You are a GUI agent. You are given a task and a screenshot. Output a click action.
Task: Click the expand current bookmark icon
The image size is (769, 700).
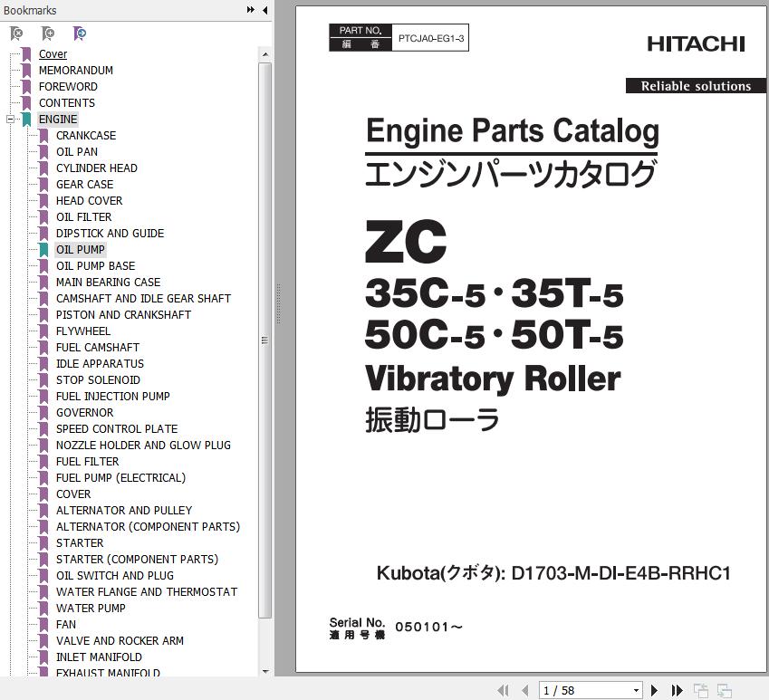click(80, 34)
